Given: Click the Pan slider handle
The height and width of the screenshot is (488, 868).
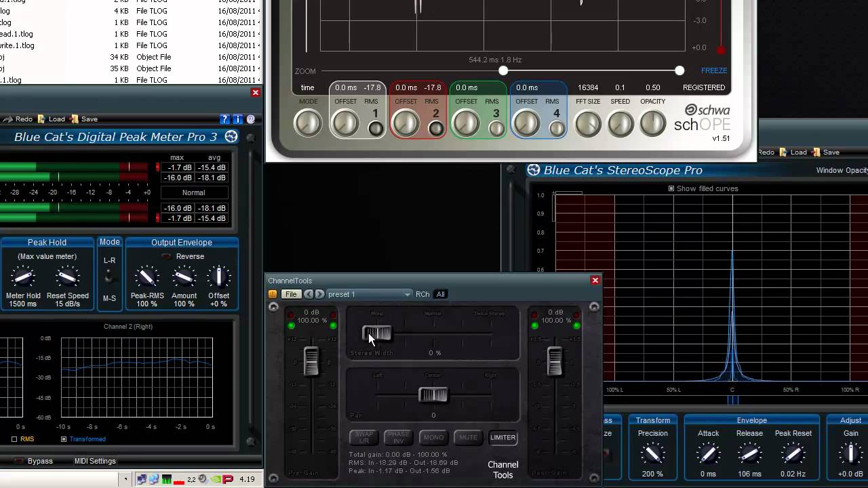Looking at the screenshot, I should 433,394.
